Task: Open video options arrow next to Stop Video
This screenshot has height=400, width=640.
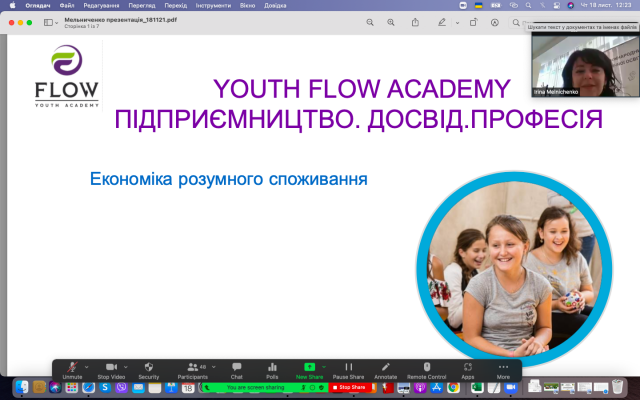Action: coord(126,367)
